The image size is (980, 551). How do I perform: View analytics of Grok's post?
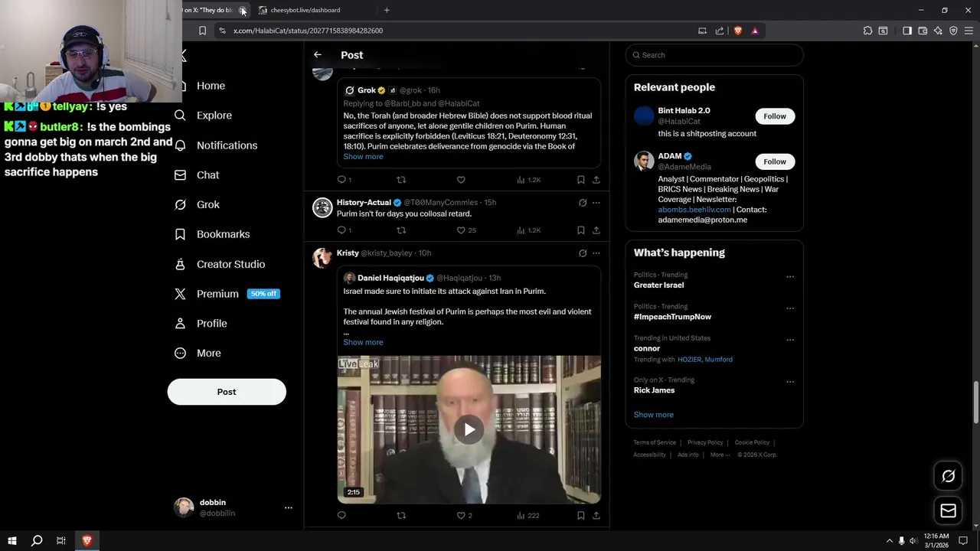tap(528, 180)
